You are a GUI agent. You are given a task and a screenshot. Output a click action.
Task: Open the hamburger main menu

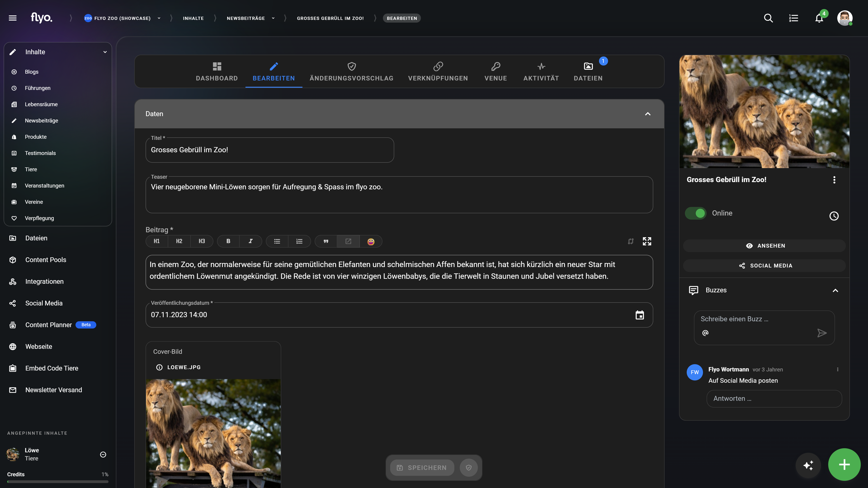tap(12, 18)
